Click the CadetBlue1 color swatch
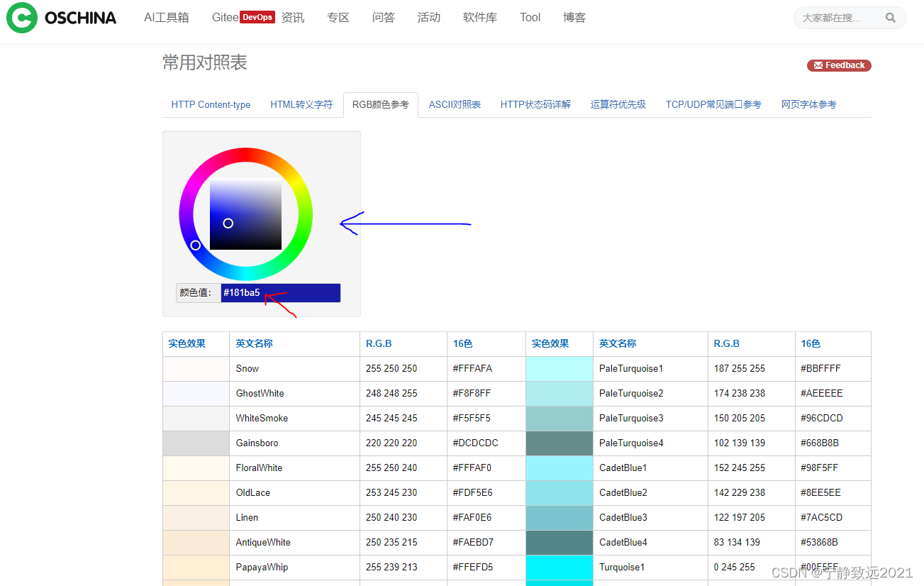924x586 pixels. (x=559, y=468)
